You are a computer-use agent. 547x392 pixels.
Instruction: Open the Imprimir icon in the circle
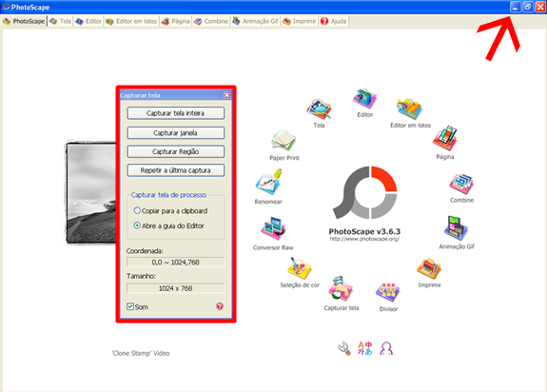[429, 268]
